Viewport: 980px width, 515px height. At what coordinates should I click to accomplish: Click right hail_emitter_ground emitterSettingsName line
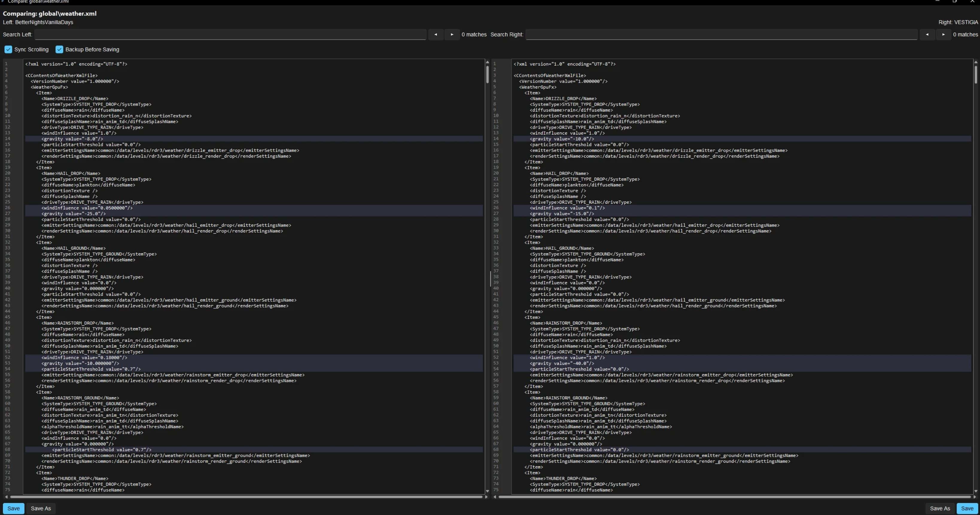[658, 300]
